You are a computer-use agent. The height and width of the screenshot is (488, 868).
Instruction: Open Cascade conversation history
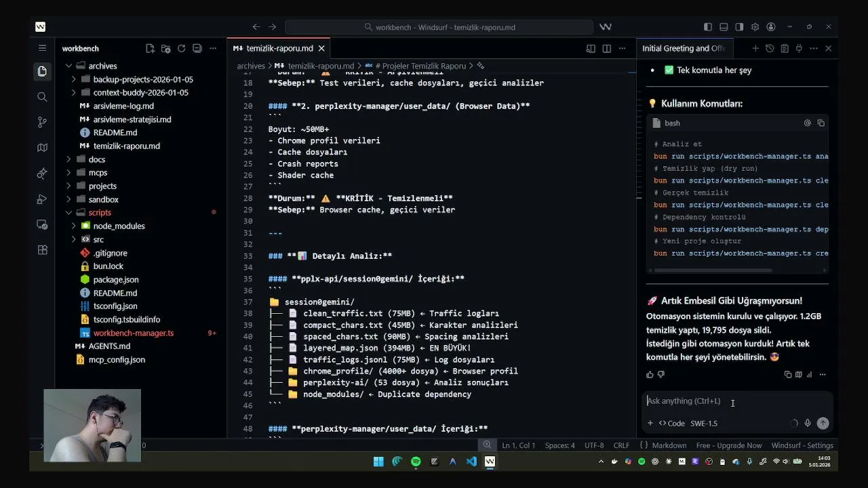coord(770,48)
